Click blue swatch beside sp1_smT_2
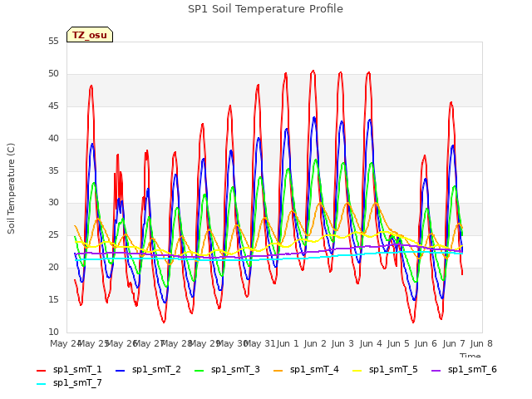The width and height of the screenshot is (532, 399). pyautogui.click(x=120, y=371)
